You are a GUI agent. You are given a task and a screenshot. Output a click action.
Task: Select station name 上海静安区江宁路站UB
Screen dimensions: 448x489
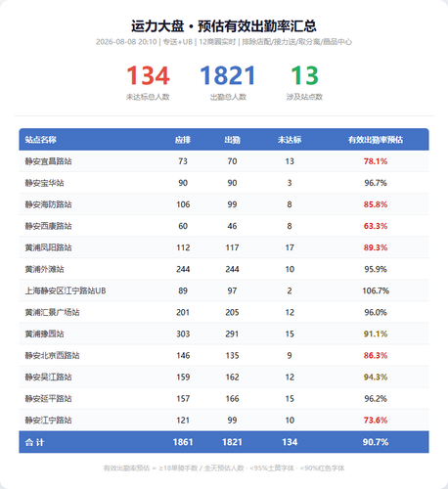click(x=66, y=290)
